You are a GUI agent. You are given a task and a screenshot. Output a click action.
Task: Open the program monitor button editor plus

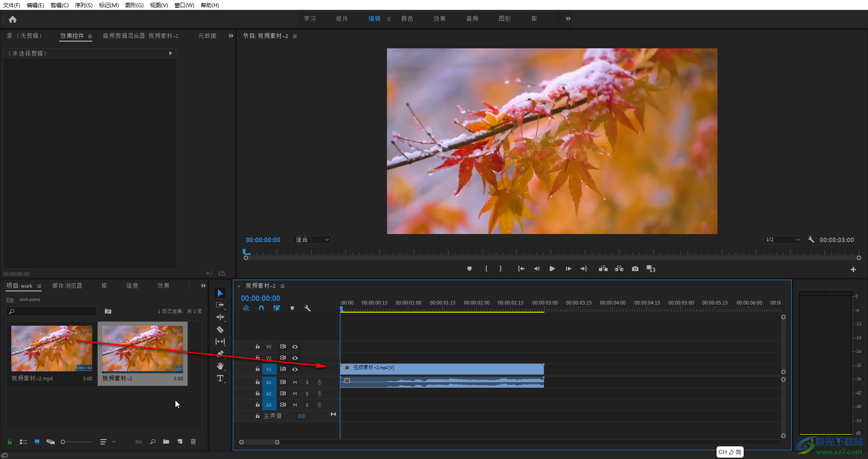click(x=853, y=270)
